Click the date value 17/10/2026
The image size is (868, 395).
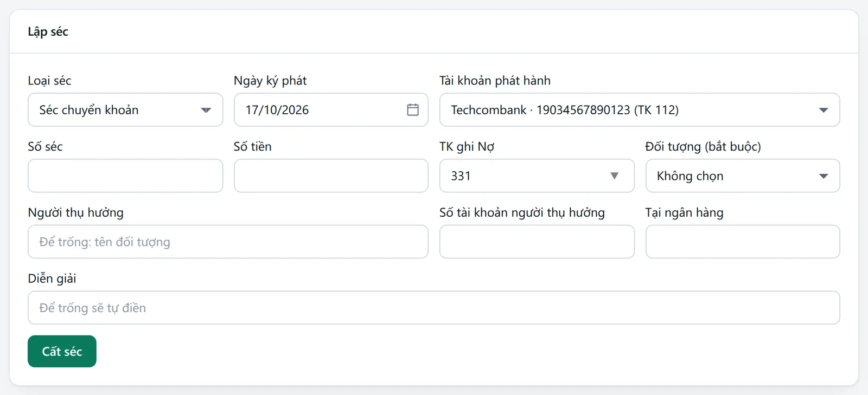pos(277,110)
